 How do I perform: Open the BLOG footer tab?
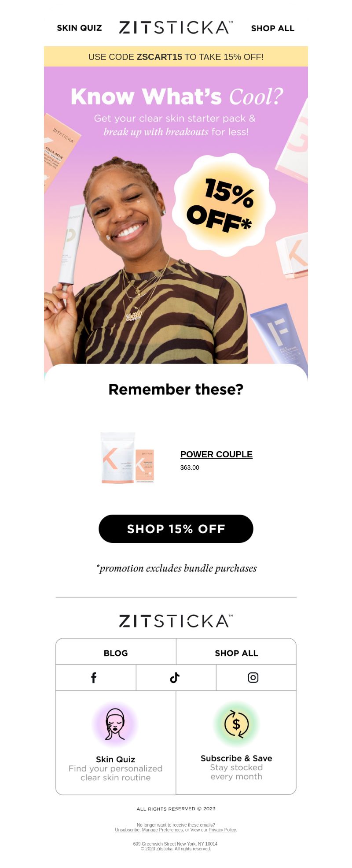(116, 653)
